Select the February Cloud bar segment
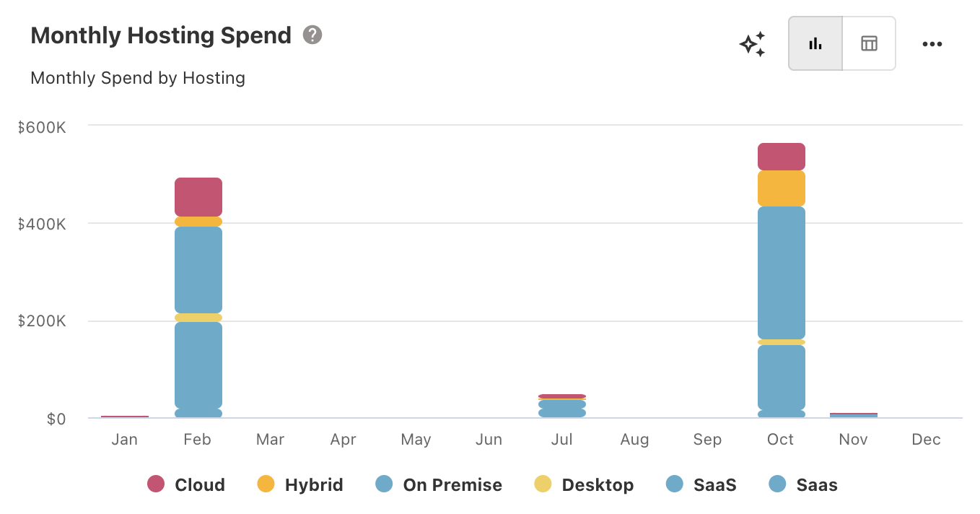This screenshot has height=514, width=980. (198, 196)
